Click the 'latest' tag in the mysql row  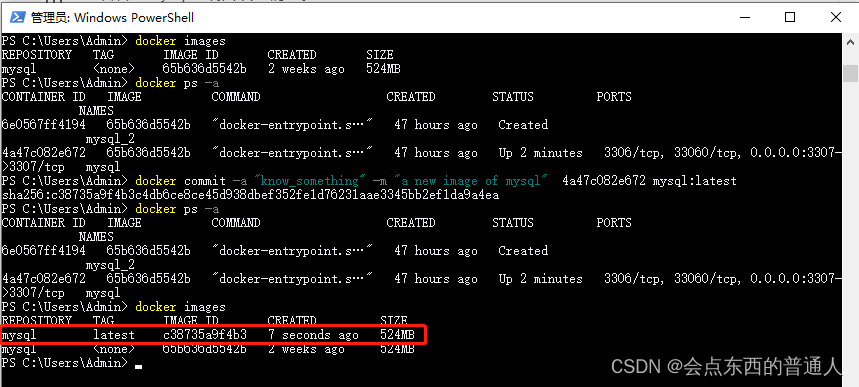pyautogui.click(x=113, y=335)
